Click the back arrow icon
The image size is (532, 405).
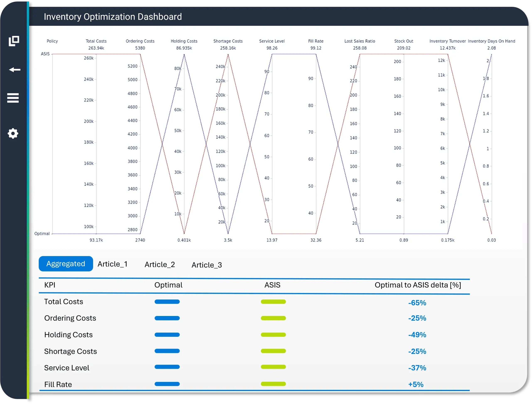click(15, 70)
